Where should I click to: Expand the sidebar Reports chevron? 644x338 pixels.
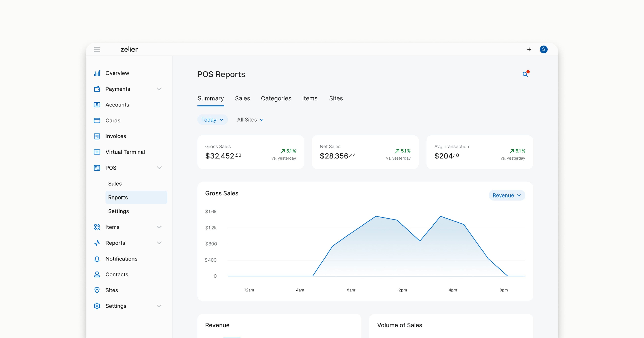click(159, 243)
